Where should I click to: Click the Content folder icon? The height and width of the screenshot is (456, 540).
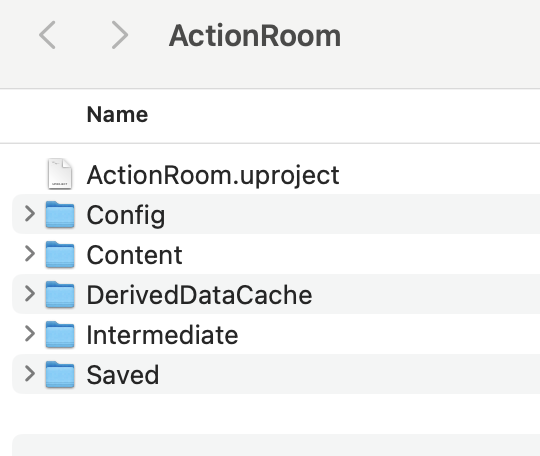click(x=60, y=254)
